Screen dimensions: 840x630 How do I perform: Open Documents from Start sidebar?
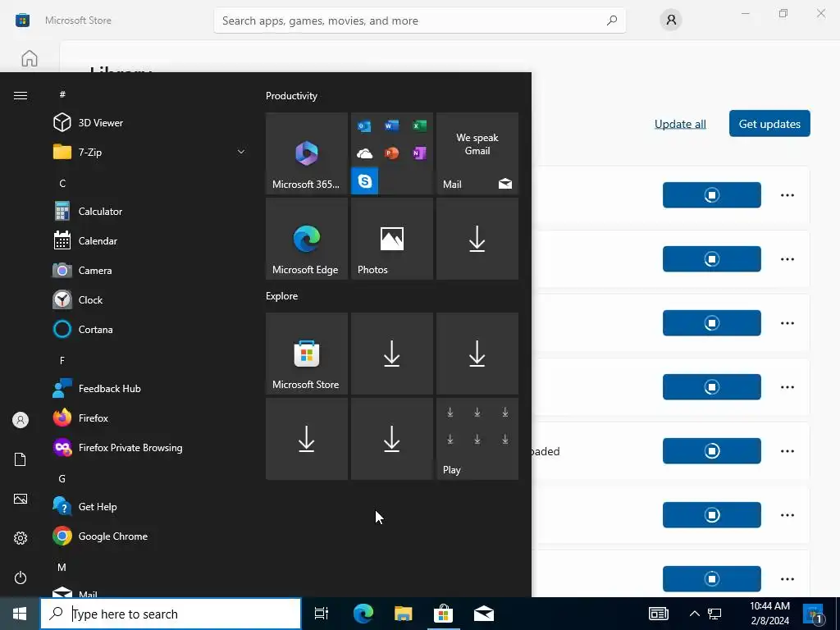click(x=21, y=459)
